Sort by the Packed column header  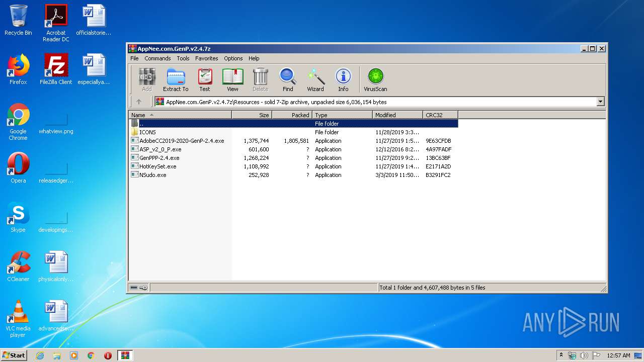click(292, 115)
